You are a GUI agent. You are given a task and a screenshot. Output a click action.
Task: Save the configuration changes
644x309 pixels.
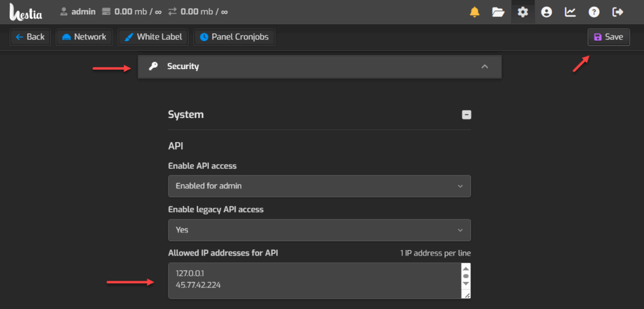608,37
